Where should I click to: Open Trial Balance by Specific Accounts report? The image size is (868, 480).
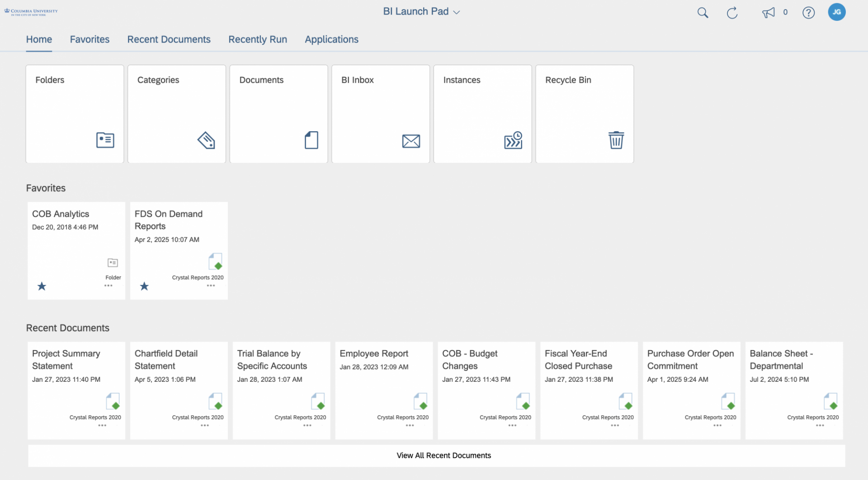click(x=272, y=360)
